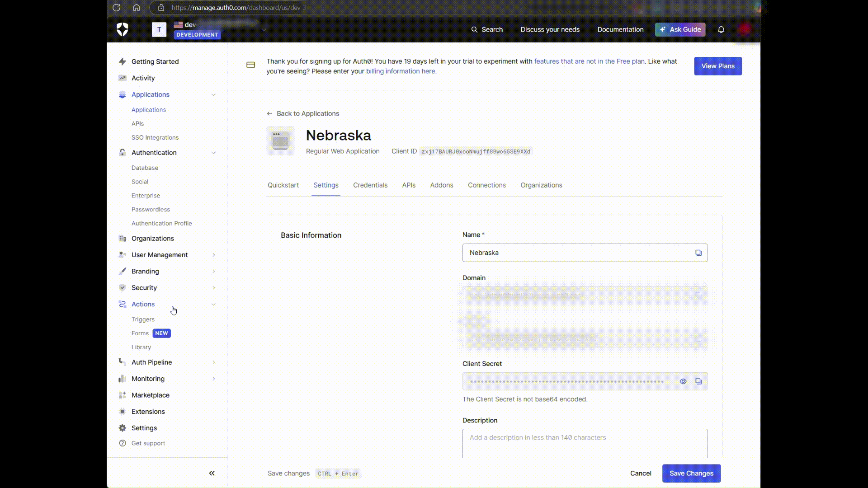Image resolution: width=868 pixels, height=488 pixels.
Task: Switch to the Quickstart tab
Action: click(x=283, y=185)
